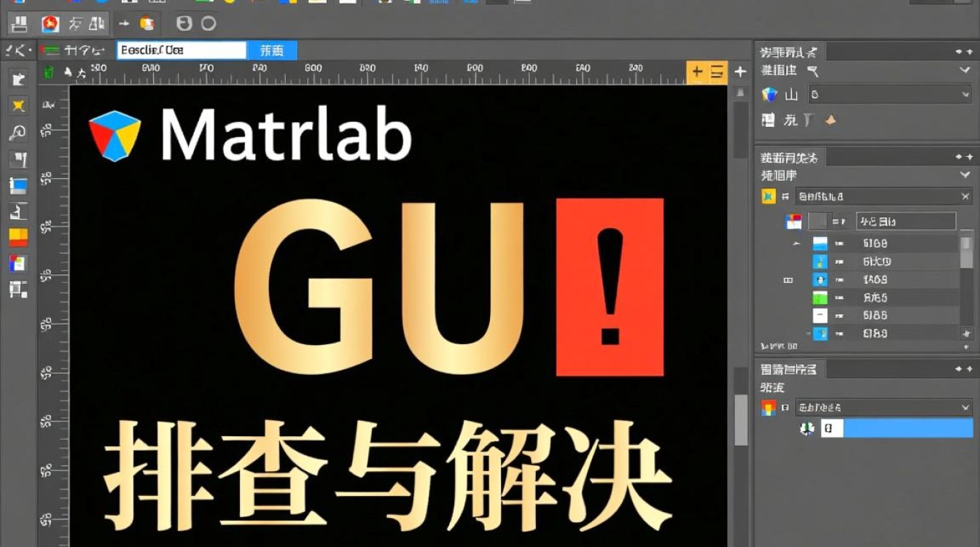Click the orange cone icon in top right panel
Image resolution: width=980 pixels, height=547 pixels.
pyautogui.click(x=830, y=120)
